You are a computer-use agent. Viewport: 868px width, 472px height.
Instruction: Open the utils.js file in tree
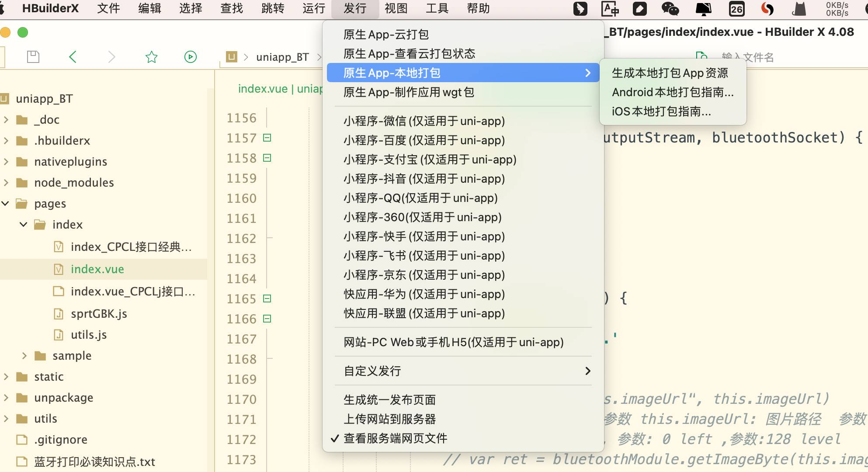[89, 335]
